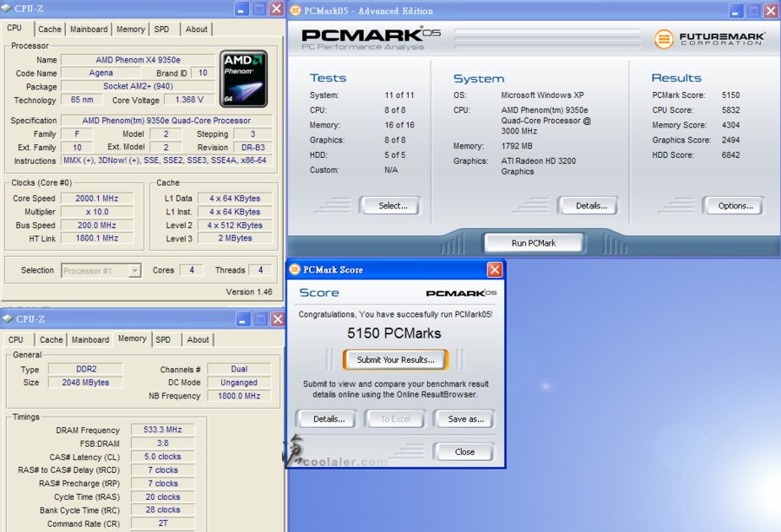Click the Bus Speed value '200.0 MHz'
The width and height of the screenshot is (781, 532).
(97, 225)
